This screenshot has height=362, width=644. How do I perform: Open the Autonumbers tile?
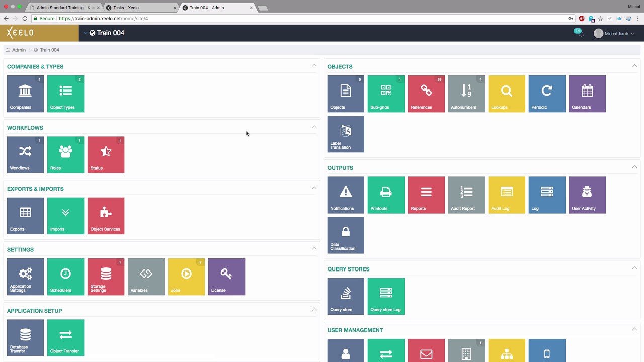click(466, 94)
